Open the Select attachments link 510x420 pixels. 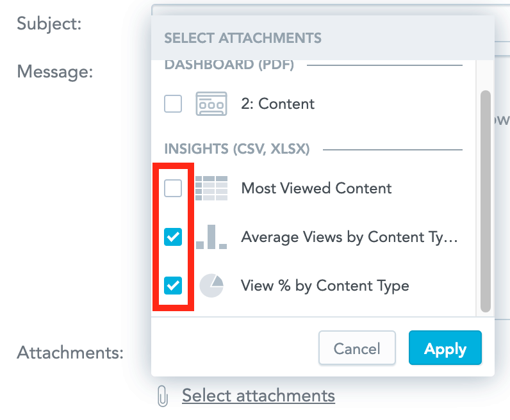[x=258, y=396]
